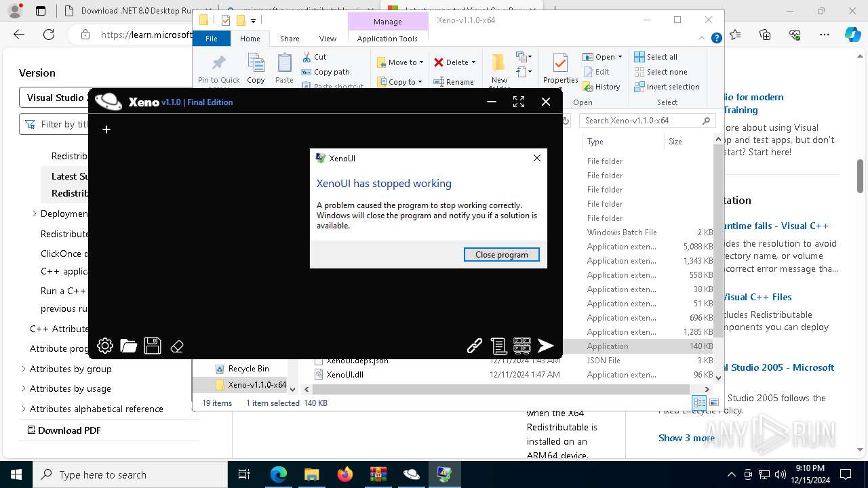Click Copy icon in File Explorer ribbon
This screenshot has height=488, width=868.
tap(256, 68)
